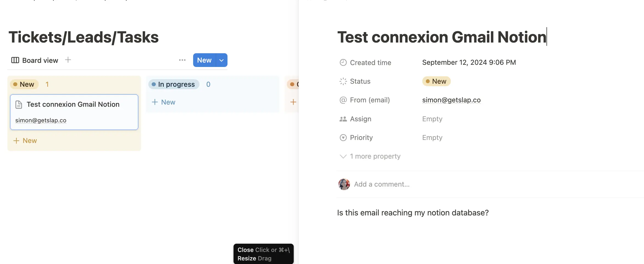Open the Status value New tag selector
This screenshot has width=644, height=264.
tap(436, 81)
